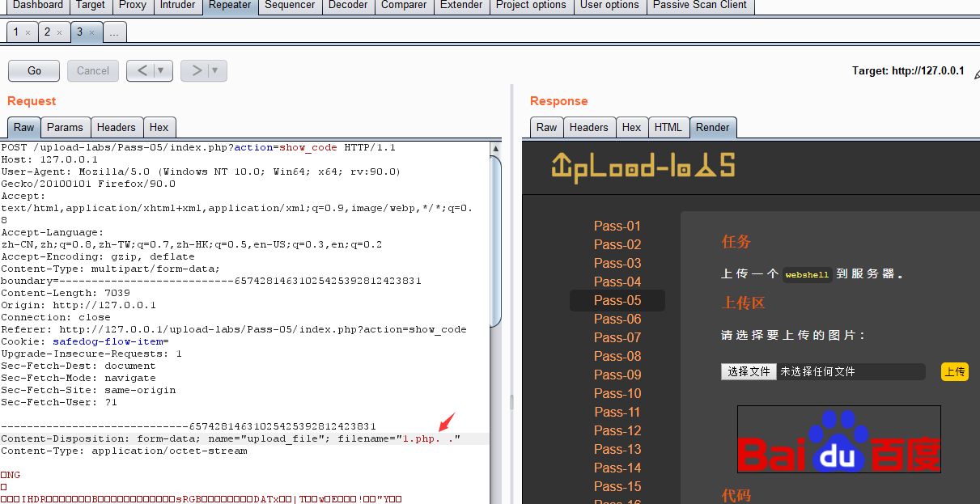Open Pass-11 in sidebar
Image resolution: width=980 pixels, height=504 pixels.
click(x=617, y=412)
